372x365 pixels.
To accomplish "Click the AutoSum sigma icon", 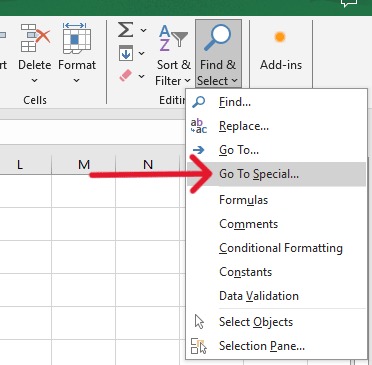I will [x=125, y=30].
